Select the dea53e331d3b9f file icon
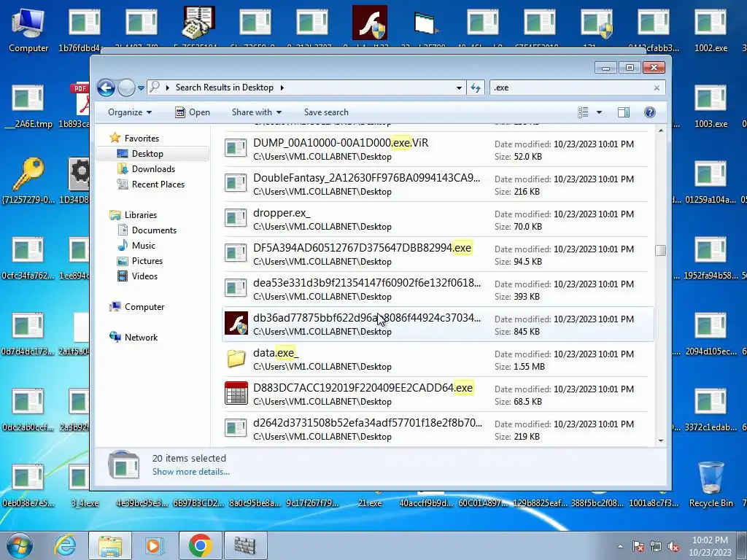The width and height of the screenshot is (747, 560). (x=236, y=289)
